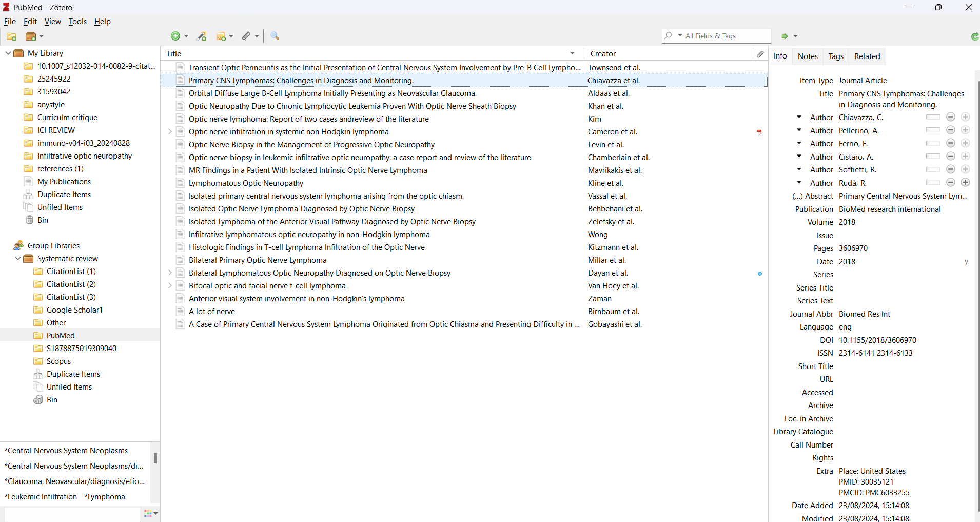Add author after Chiavazza, C. with plus icon
This screenshot has height=522, width=980.
tap(966, 117)
